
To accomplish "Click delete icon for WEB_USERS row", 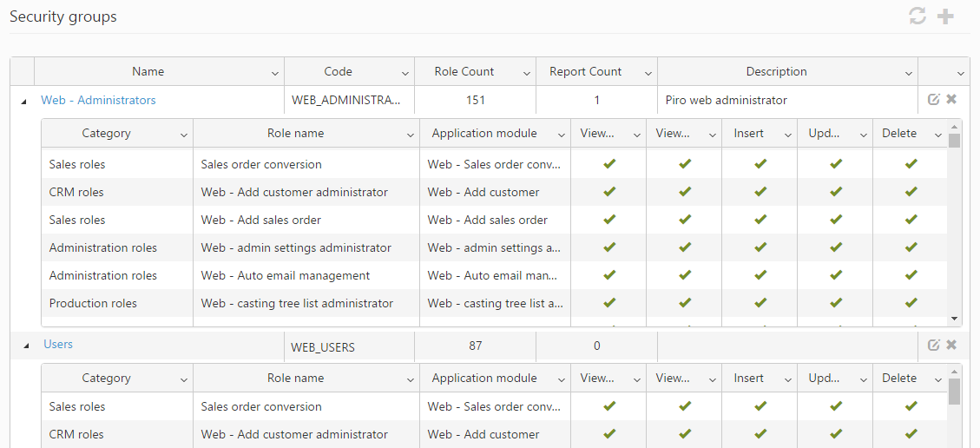I will [951, 346].
